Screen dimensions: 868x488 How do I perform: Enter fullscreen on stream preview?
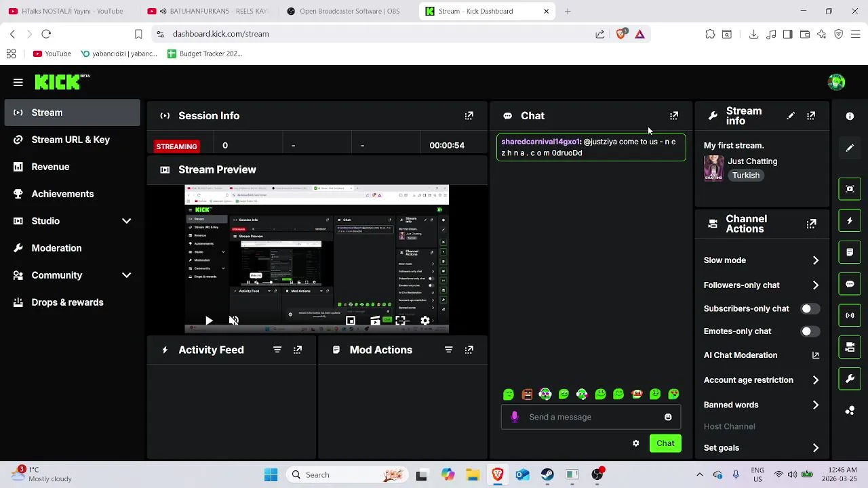[x=400, y=321]
